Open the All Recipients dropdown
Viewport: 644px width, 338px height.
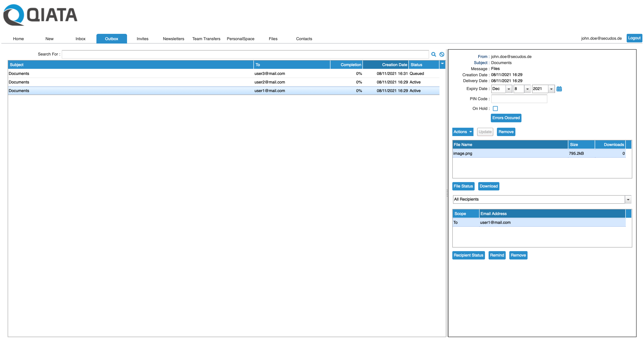(x=628, y=199)
